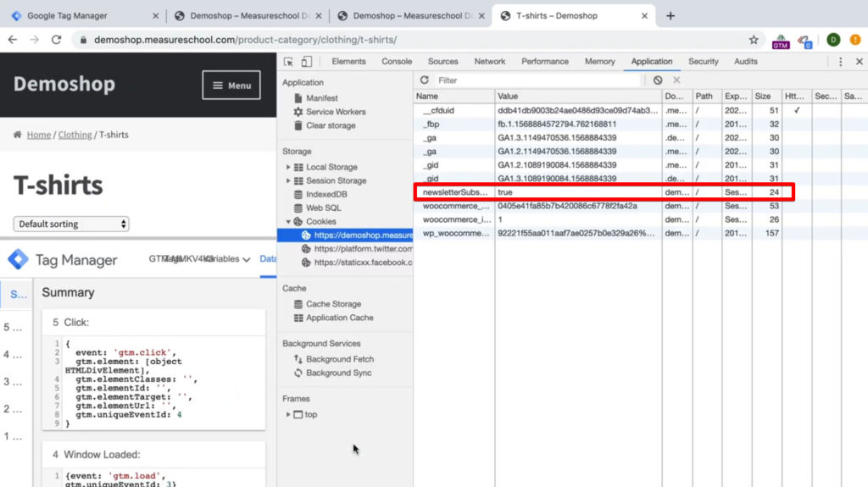Open Summary item in Tag Manager sidebar

[17, 294]
